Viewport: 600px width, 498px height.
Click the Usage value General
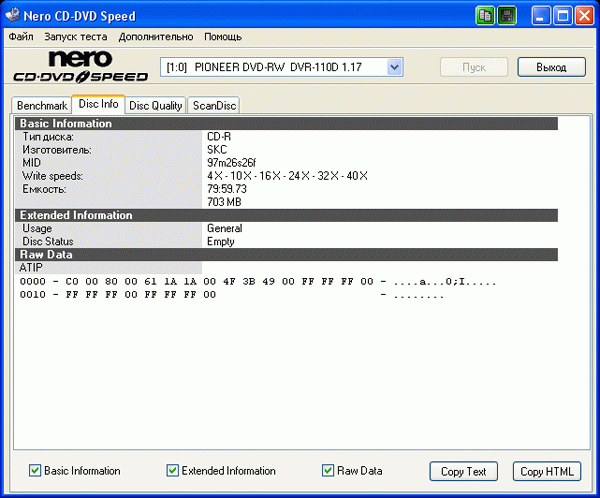click(x=225, y=228)
